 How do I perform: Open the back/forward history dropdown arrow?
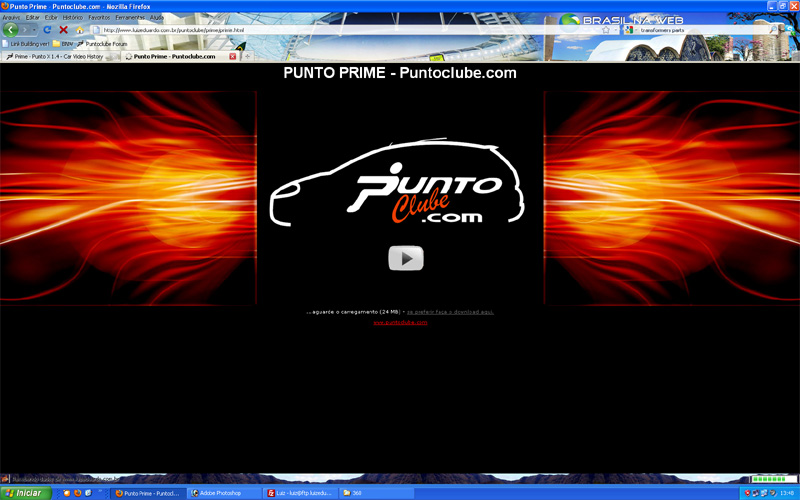point(34,30)
